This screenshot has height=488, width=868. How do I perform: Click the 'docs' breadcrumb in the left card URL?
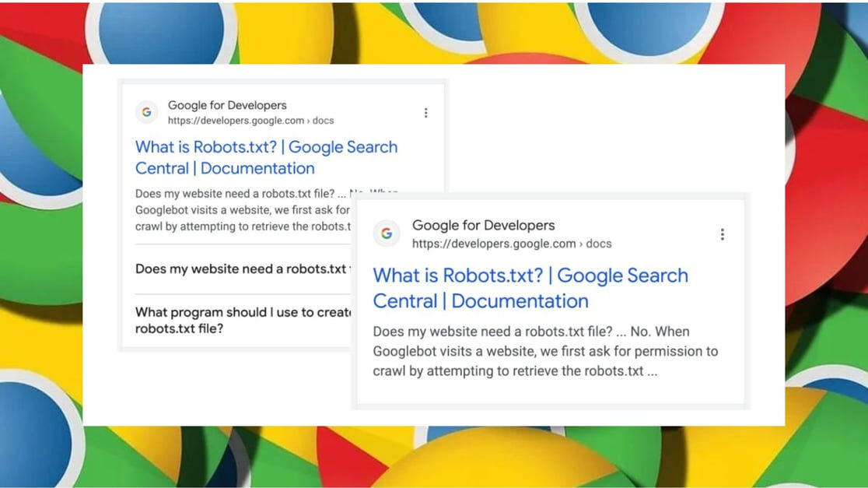point(324,121)
